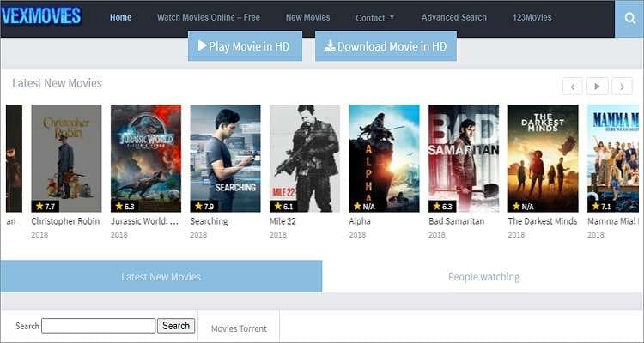The height and width of the screenshot is (343, 644).
Task: Click the Alpha title link
Action: 360,221
